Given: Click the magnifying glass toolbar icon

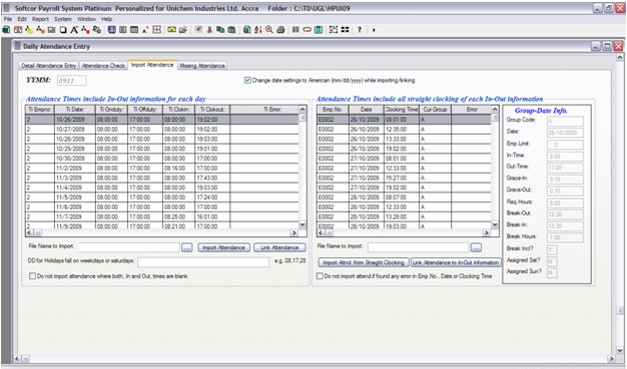Looking at the screenshot, I should (269, 30).
